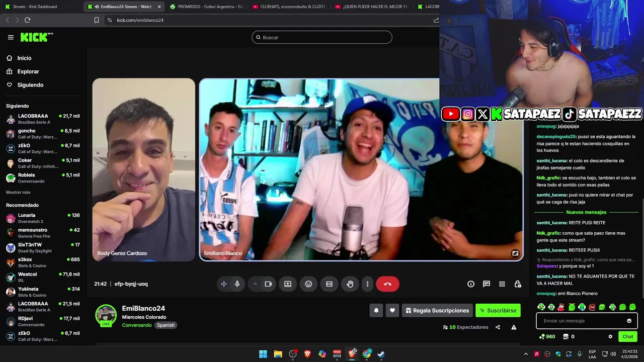The width and height of the screenshot is (644, 362).
Task: Toggle notification bell for EmiBlanco24
Action: coord(376,311)
